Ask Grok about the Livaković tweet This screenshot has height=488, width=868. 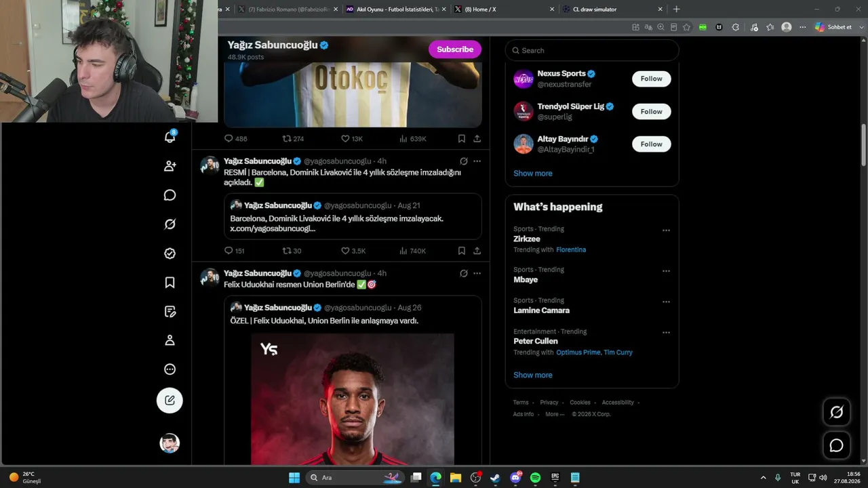pyautogui.click(x=464, y=161)
